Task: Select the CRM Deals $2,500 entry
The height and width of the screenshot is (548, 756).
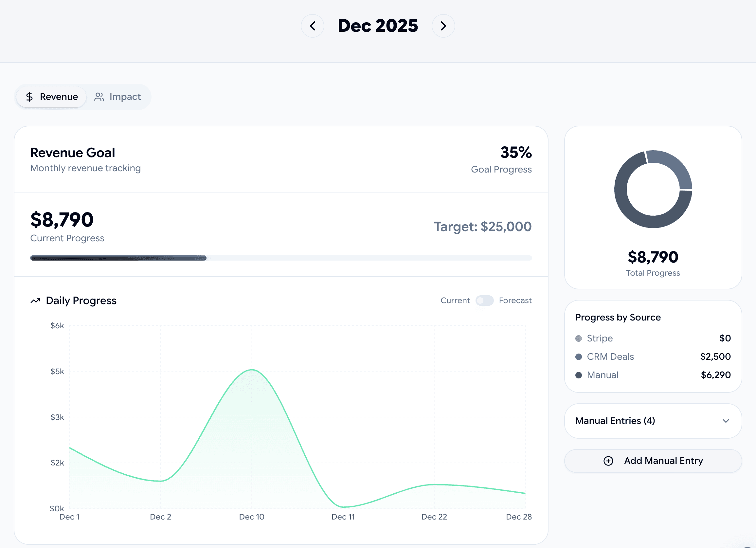Action: click(x=653, y=356)
